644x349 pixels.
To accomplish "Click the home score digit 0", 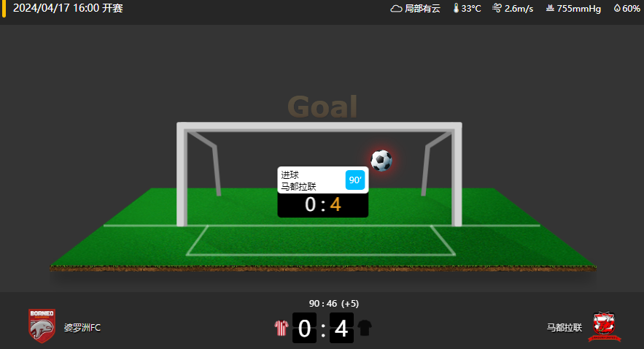I will pos(304,328).
